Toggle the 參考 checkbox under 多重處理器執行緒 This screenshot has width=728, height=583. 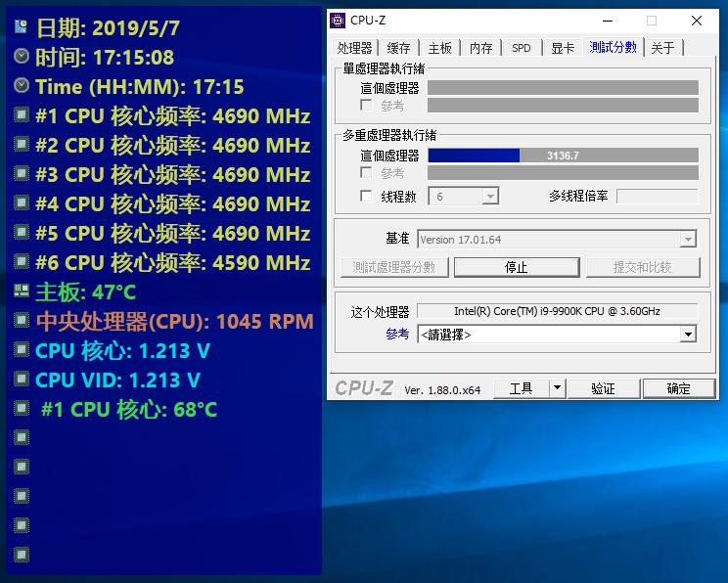pos(366,173)
